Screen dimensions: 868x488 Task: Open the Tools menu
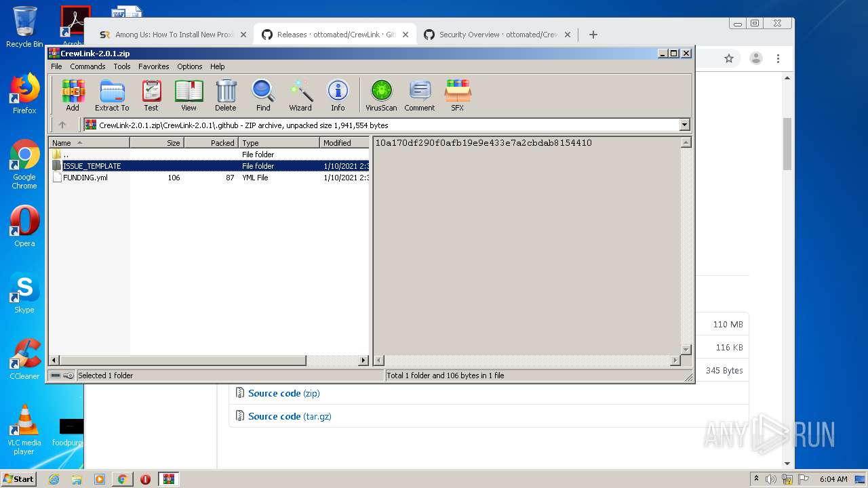(122, 66)
